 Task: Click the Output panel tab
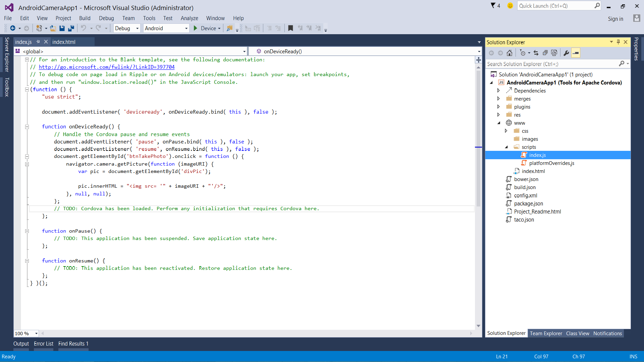(x=21, y=344)
